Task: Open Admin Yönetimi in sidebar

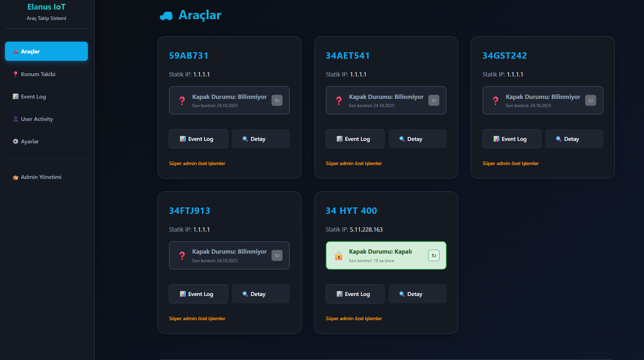Action: 41,177
